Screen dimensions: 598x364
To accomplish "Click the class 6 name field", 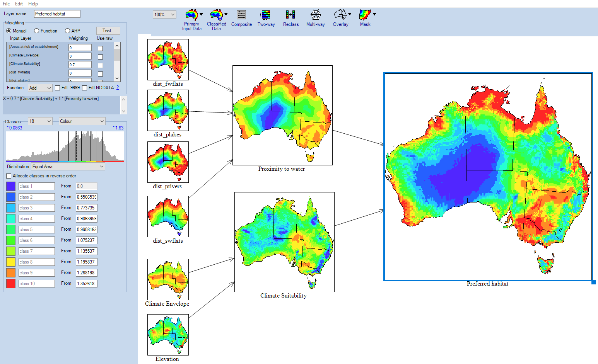I will [x=37, y=240].
